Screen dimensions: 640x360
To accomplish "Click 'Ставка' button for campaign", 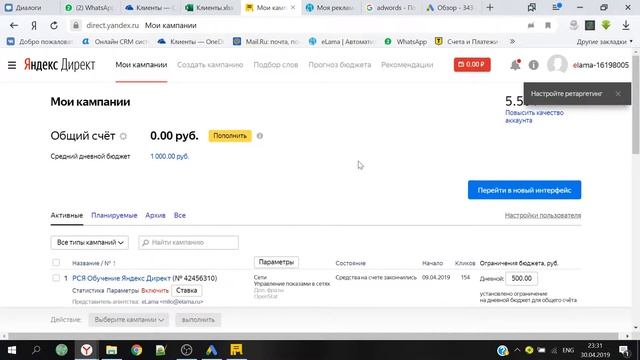I will (x=187, y=291).
